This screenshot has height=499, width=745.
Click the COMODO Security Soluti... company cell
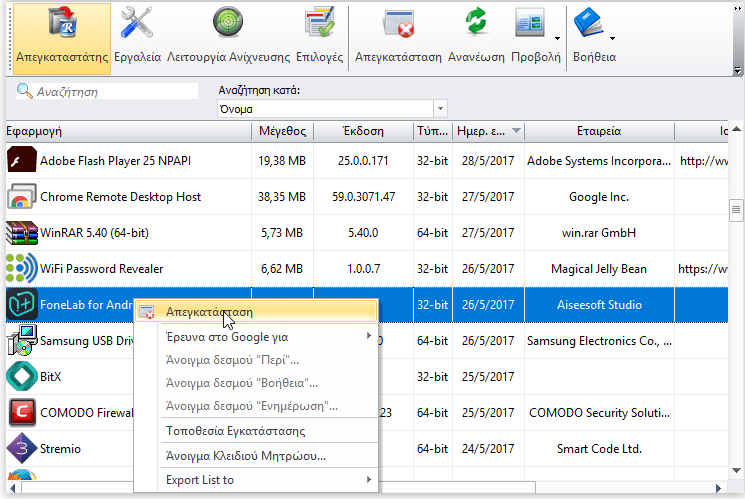tap(599, 413)
